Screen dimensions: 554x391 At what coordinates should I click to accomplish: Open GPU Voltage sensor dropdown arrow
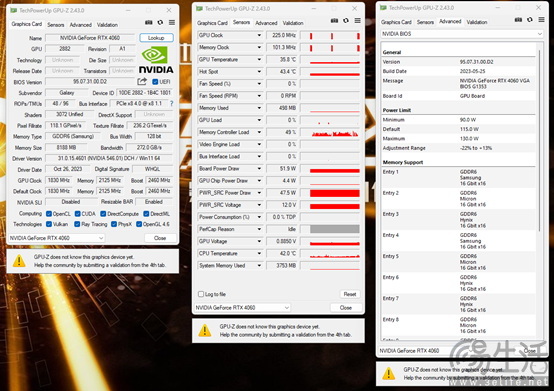coord(259,241)
